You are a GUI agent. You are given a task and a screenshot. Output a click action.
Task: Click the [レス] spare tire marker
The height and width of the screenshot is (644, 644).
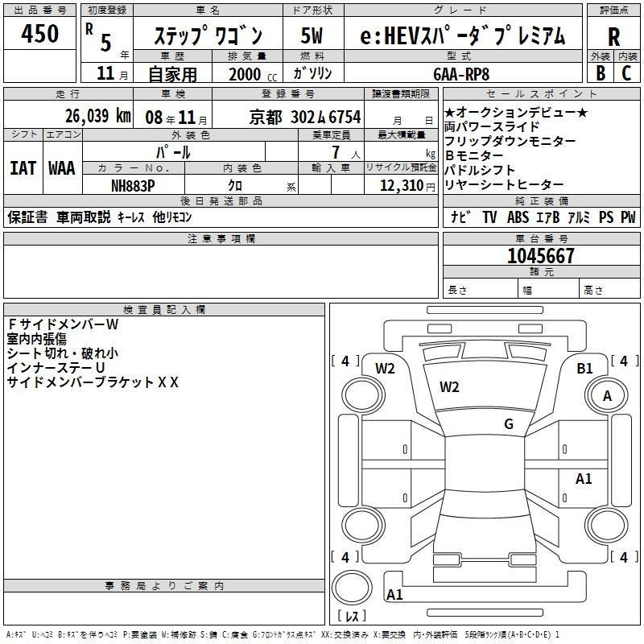coord(351,617)
